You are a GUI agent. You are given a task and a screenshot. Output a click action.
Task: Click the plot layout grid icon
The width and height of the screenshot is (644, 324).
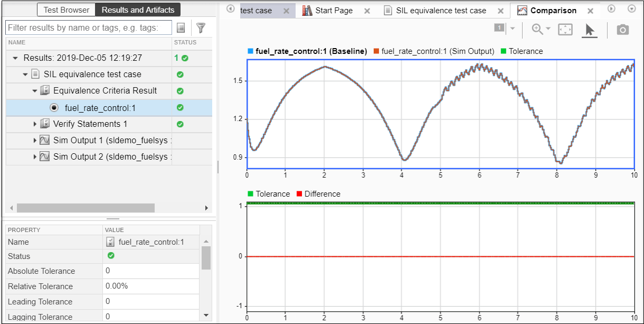[499, 28]
